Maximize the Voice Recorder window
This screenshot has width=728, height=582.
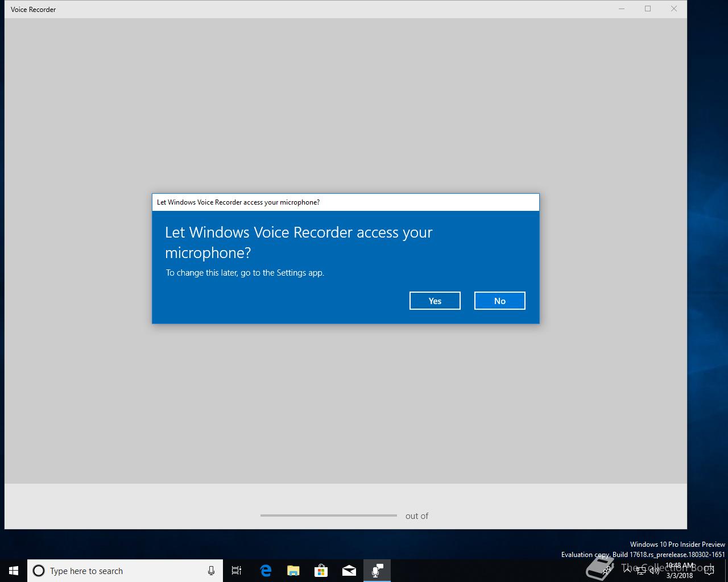click(x=648, y=9)
